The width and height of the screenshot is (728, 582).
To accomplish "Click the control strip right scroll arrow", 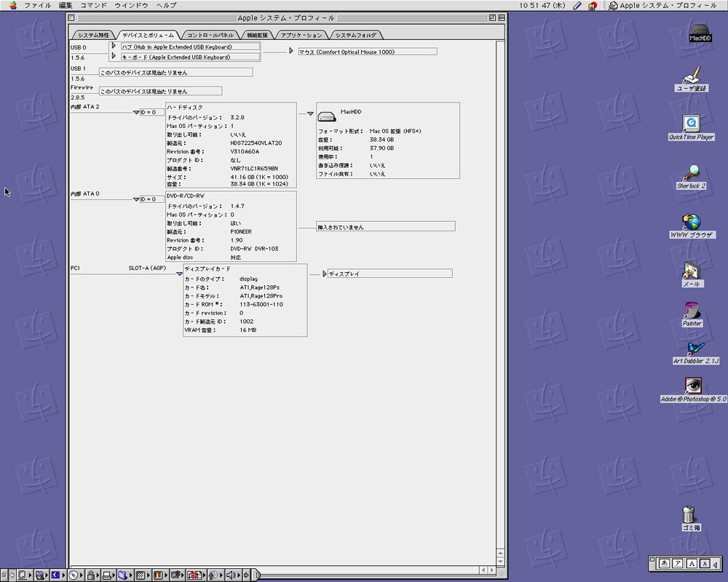I will [247, 575].
